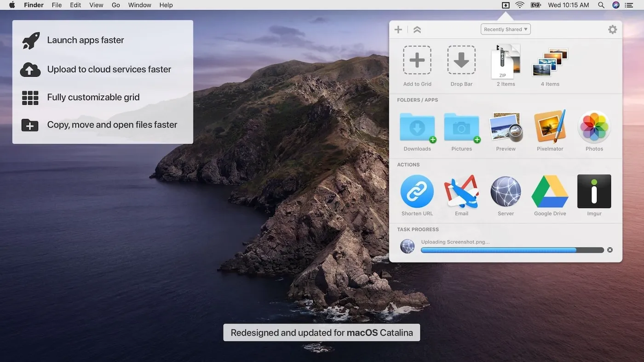Viewport: 644px width, 362px height.
Task: Open the Pictures folder in grid
Action: point(461,127)
